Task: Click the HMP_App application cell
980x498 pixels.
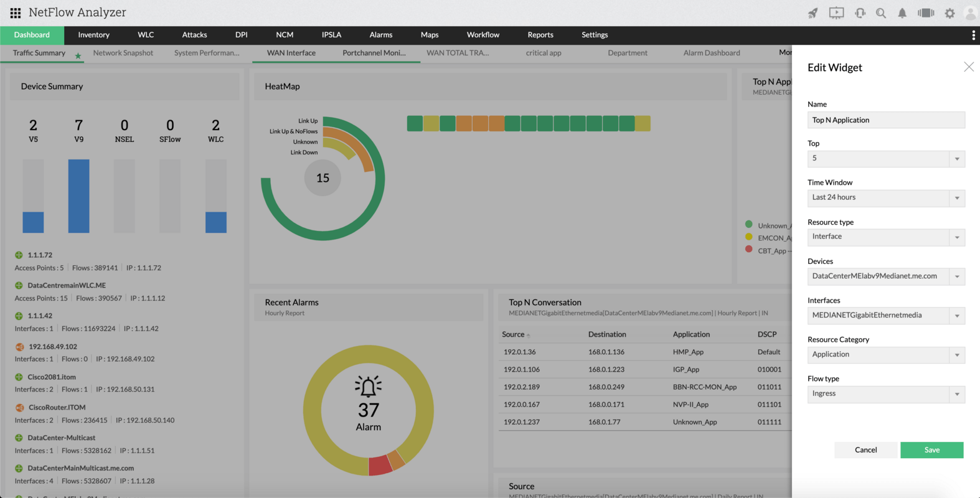Action: click(688, 352)
